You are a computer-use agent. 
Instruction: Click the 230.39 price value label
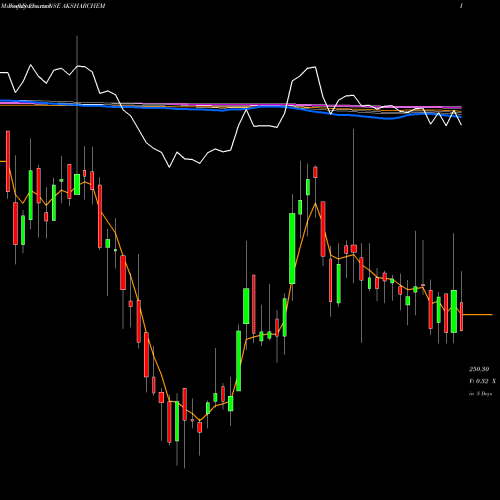(x=479, y=369)
